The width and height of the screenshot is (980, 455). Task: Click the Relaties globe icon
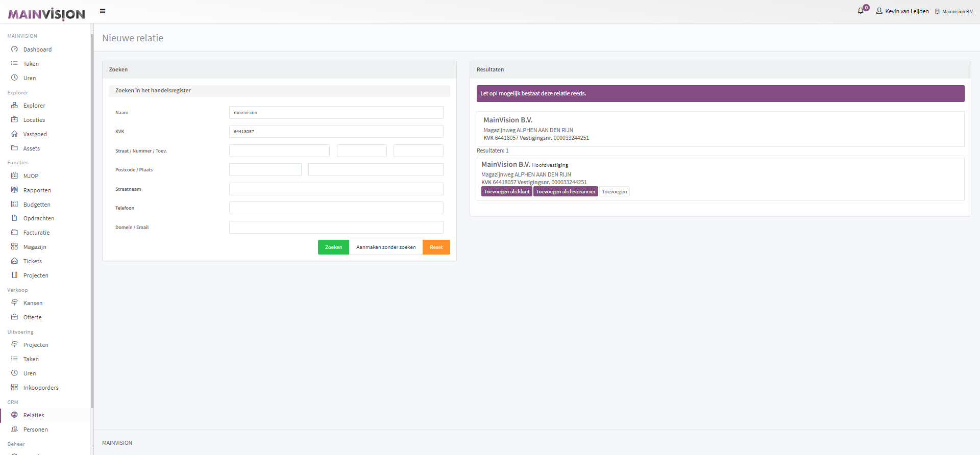pyautogui.click(x=14, y=415)
